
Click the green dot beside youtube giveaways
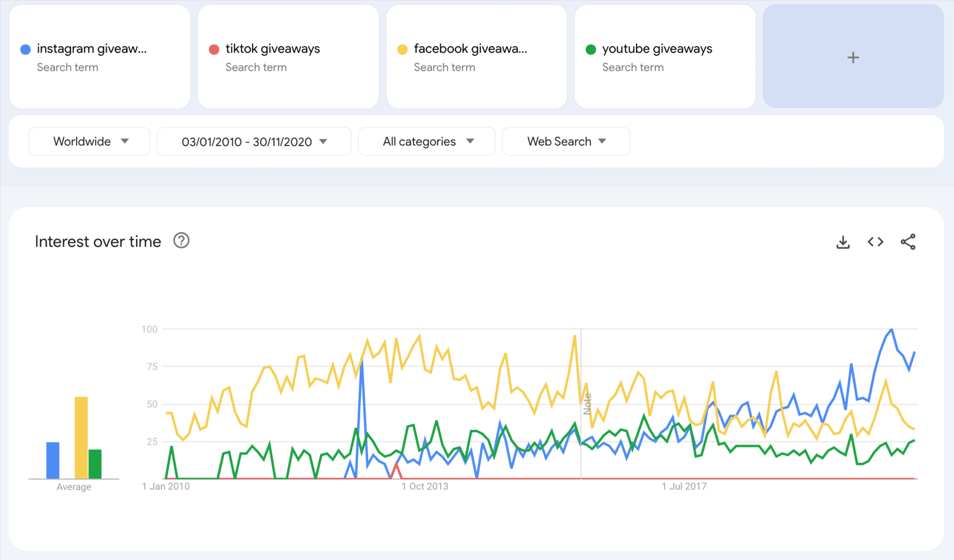click(x=590, y=49)
